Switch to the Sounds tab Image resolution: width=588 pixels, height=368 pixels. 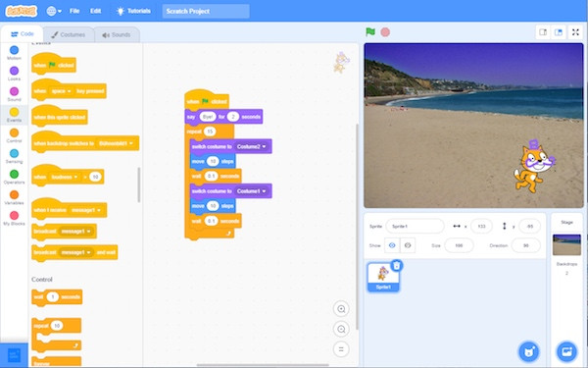pyautogui.click(x=117, y=34)
